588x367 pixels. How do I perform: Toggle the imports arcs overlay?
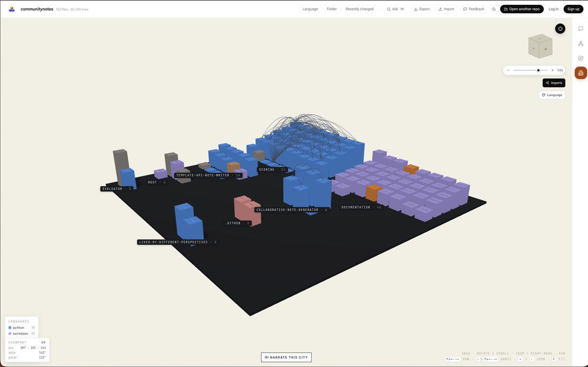click(x=554, y=83)
